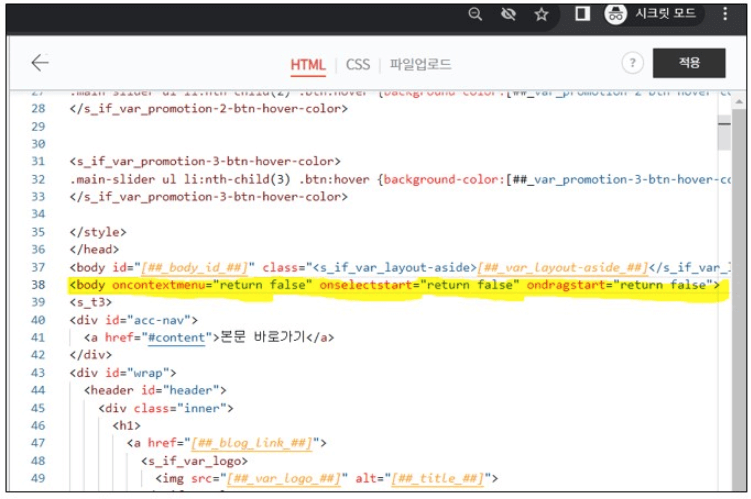Click the closing promotion-3-btn-hover-color tag line 33
The image size is (751, 499).
click(x=209, y=197)
